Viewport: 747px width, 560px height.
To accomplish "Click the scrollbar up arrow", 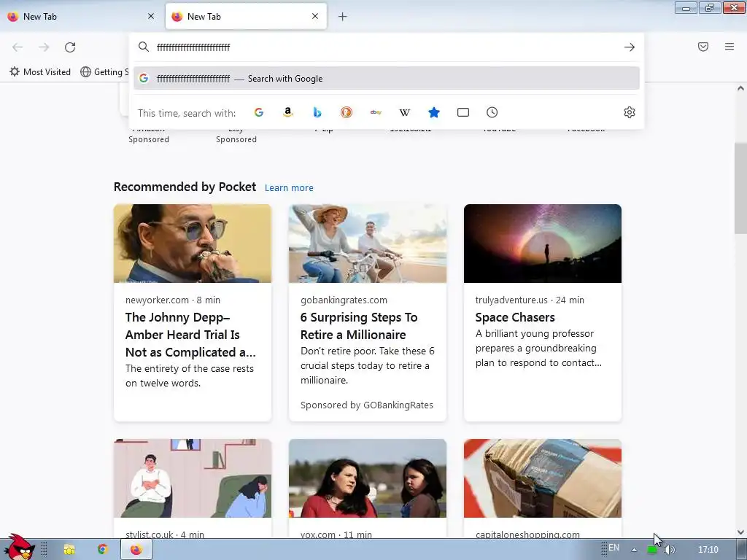I will tap(740, 88).
